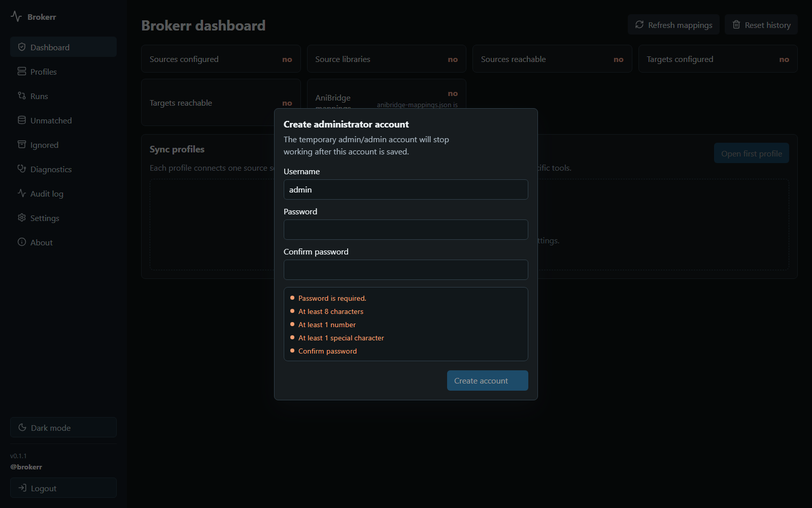Screen dimensions: 812x508
Task: Click the Runs branch icon
Action: (x=22, y=96)
